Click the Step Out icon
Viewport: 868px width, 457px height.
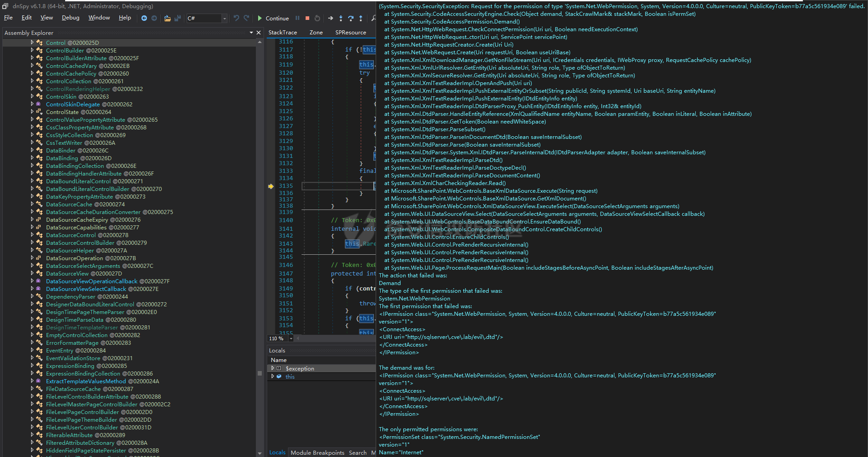coord(361,18)
